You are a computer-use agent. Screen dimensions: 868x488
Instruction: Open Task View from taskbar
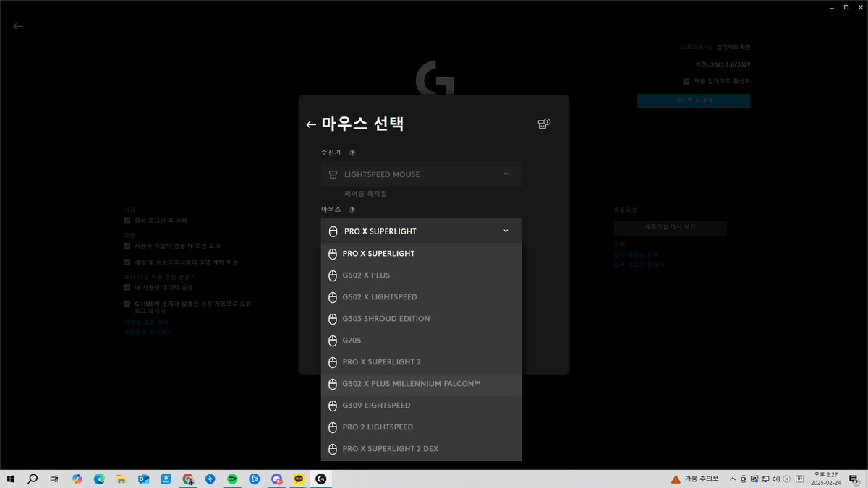[x=54, y=479]
